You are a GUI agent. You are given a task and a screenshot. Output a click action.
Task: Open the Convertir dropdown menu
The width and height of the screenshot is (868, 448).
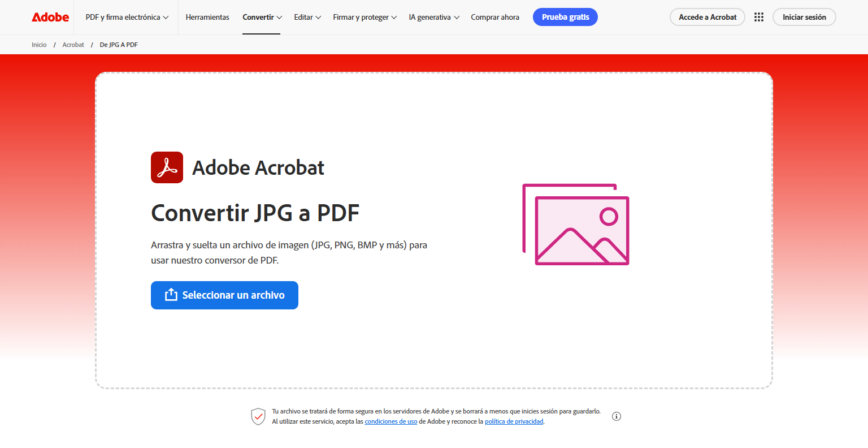[x=262, y=17]
